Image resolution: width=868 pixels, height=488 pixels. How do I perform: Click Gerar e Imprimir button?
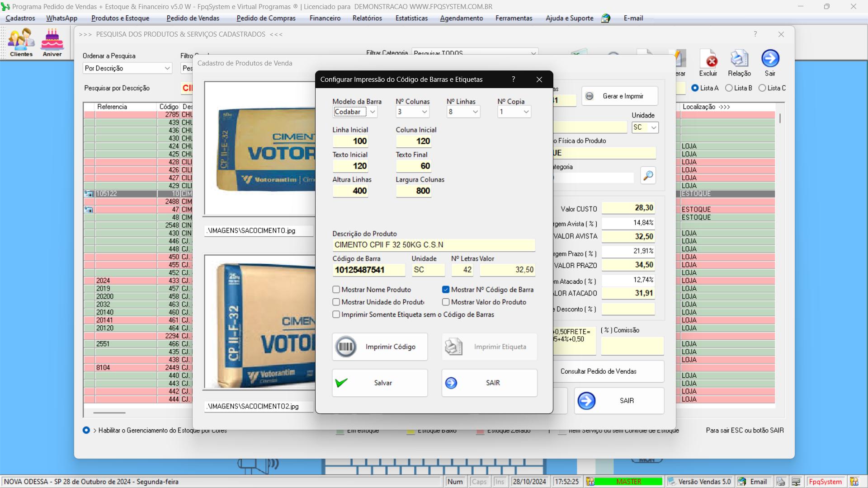click(x=619, y=96)
